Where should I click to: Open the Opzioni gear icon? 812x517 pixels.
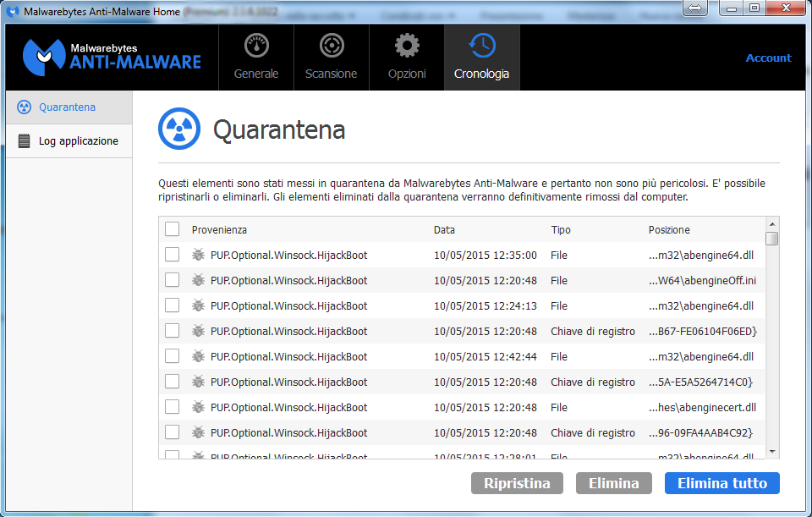pyautogui.click(x=407, y=46)
